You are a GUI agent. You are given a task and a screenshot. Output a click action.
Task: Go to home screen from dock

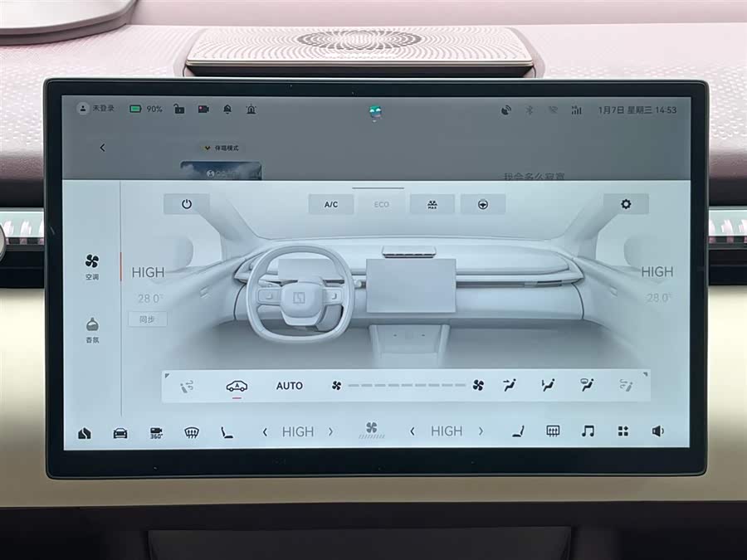pyautogui.click(x=85, y=433)
